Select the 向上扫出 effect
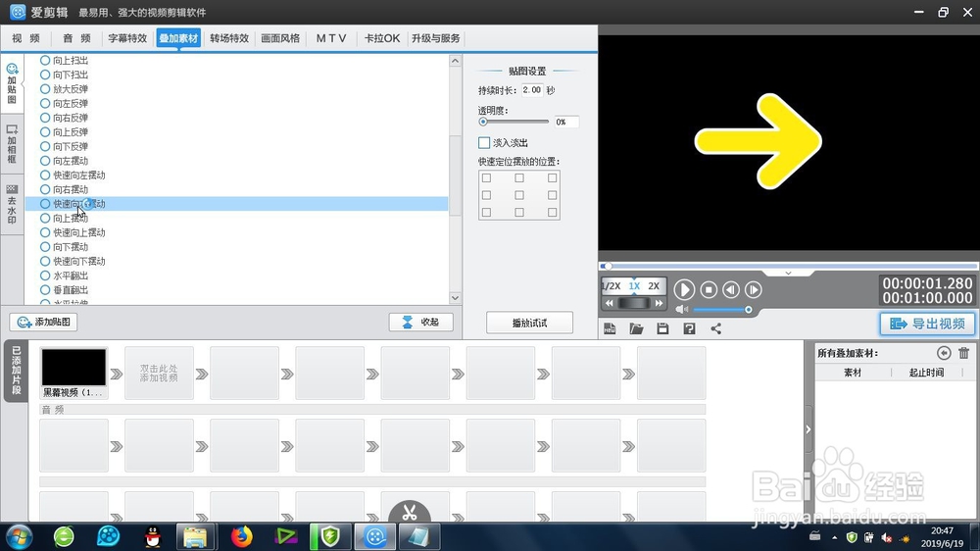This screenshot has height=551, width=980. click(x=64, y=61)
